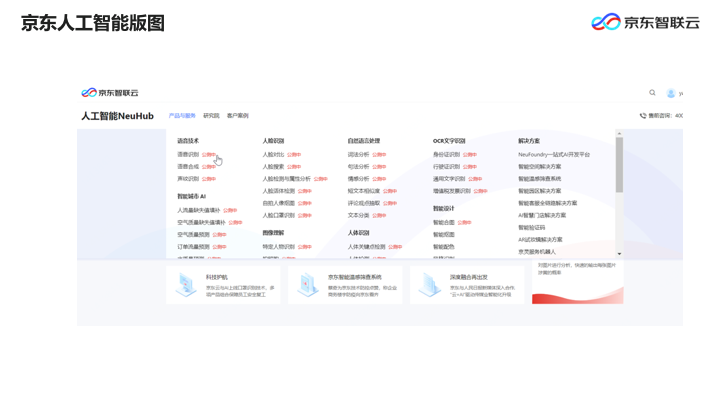Open the 智能客服全链路解决方案 link

[x=547, y=203]
